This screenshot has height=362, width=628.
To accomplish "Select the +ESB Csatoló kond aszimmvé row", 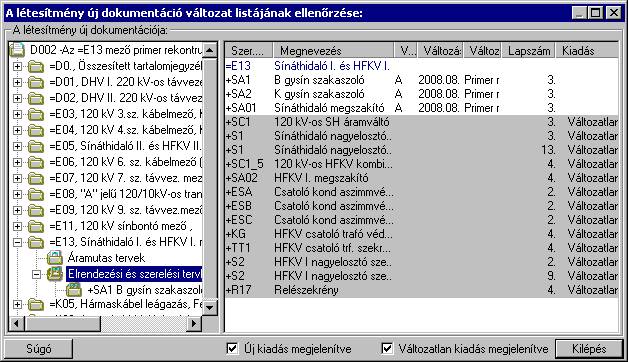I will (421, 206).
